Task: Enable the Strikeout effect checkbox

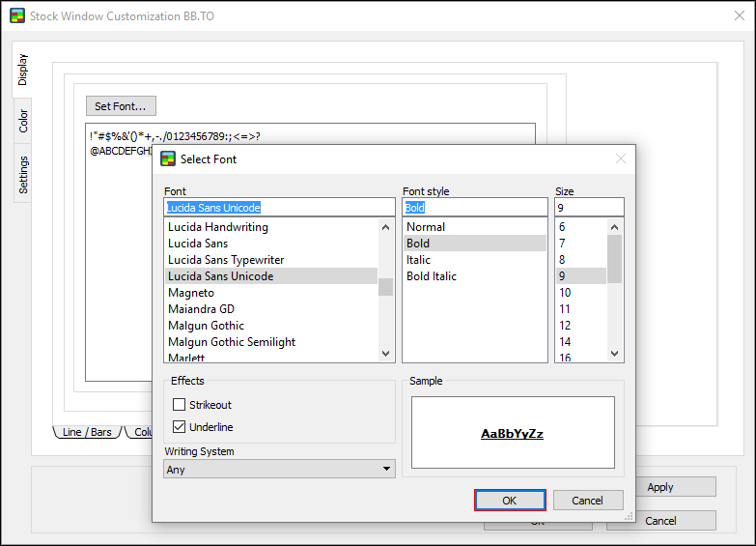Action: tap(179, 405)
